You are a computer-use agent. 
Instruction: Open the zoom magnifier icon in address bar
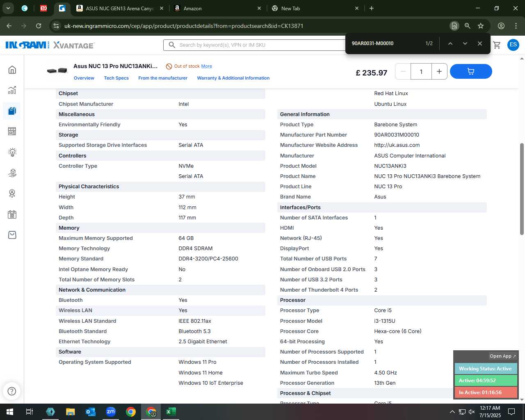point(467,26)
